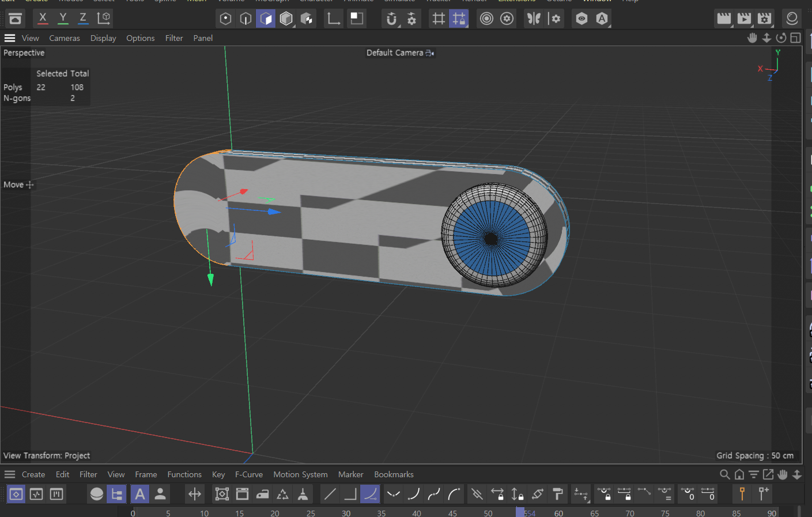Switch timeline to Dope Sheet mode
The height and width of the screenshot is (517, 812).
pos(16,494)
